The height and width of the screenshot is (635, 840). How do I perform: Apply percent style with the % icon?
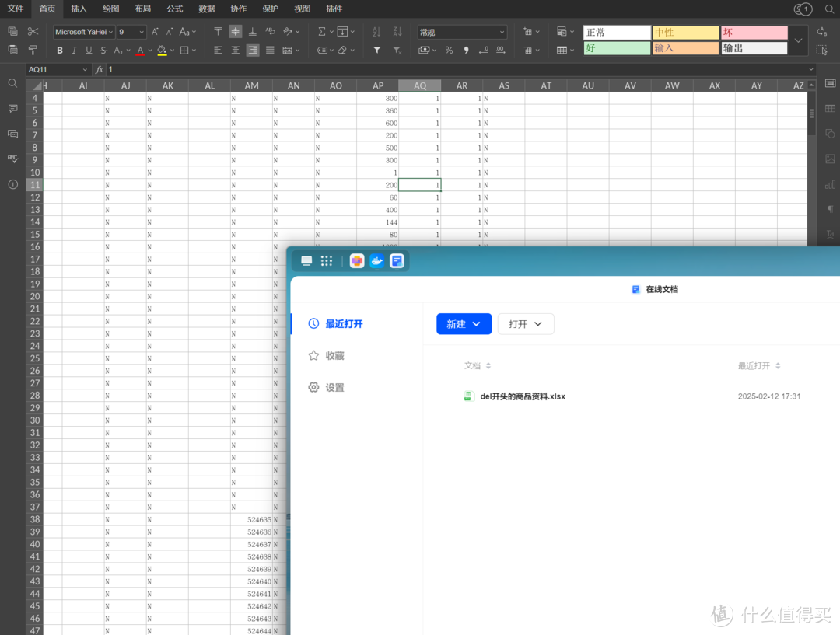click(x=449, y=50)
